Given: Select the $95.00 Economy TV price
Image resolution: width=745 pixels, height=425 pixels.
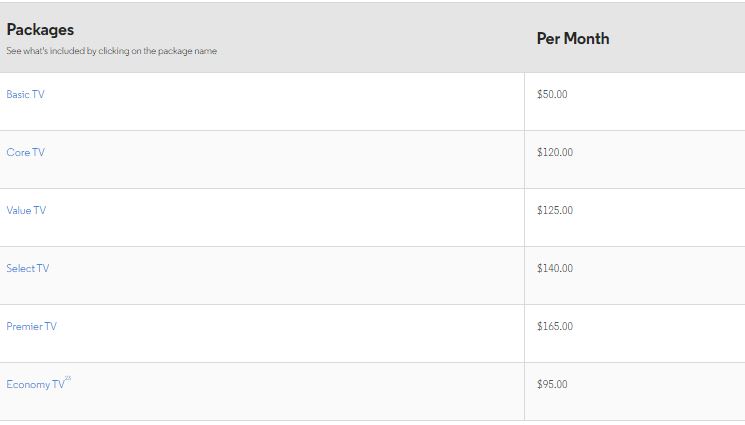Looking at the screenshot, I should tap(552, 384).
